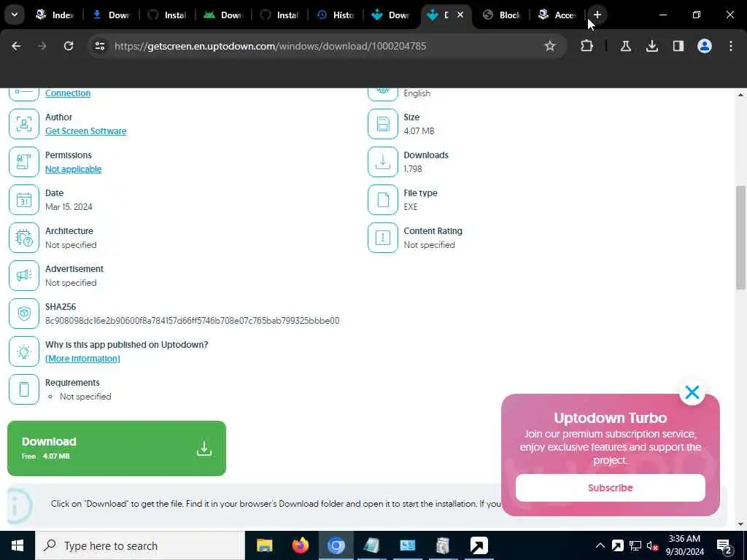Go back to the previous page

[16, 46]
